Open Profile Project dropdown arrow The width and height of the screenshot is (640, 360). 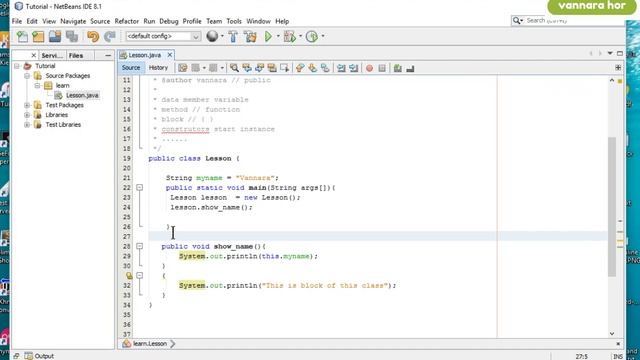323,36
